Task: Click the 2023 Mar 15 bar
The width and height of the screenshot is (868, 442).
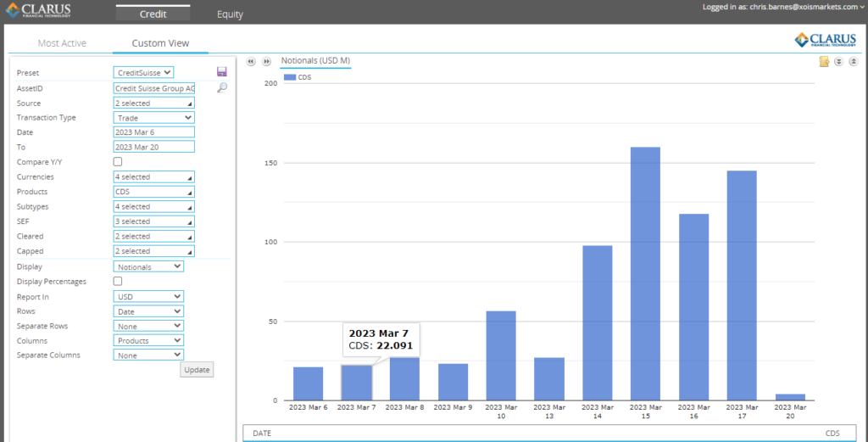Action: 645,274
